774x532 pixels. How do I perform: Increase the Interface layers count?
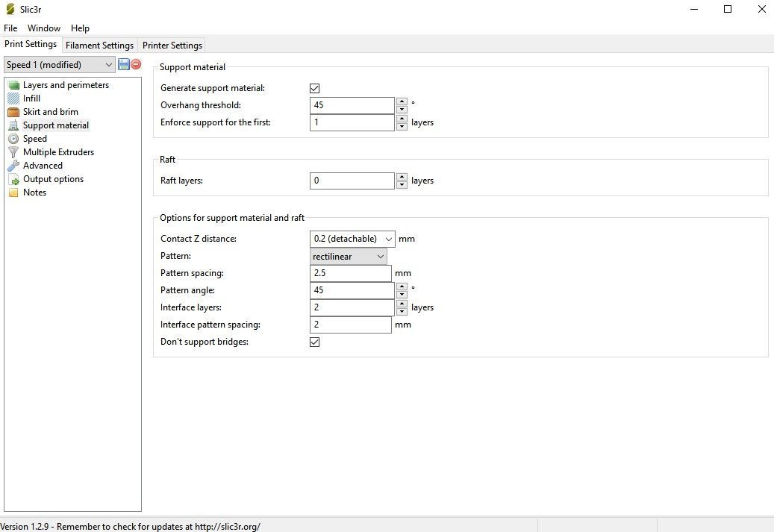(x=402, y=304)
